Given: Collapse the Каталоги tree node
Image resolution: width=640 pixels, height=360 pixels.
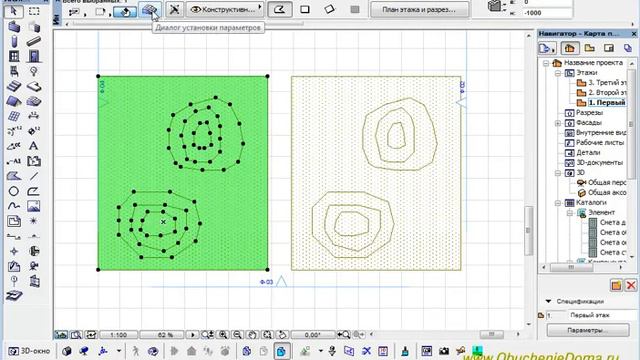Looking at the screenshot, I should tap(558, 203).
